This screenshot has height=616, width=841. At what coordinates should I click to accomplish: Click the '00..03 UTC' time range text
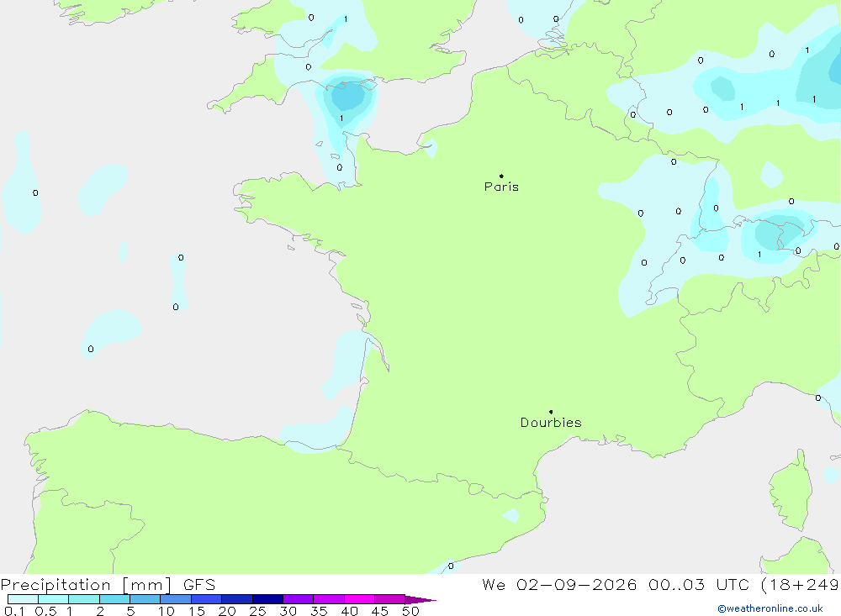point(698,584)
